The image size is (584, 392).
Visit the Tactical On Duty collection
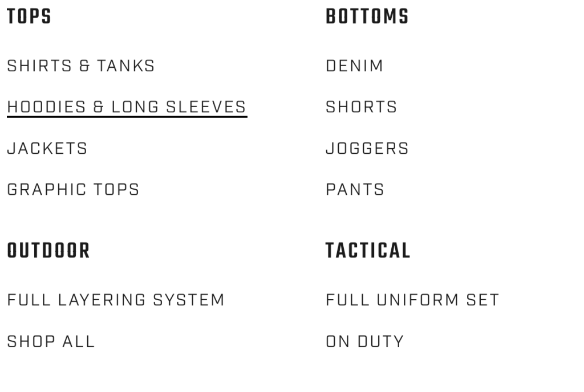click(x=364, y=341)
